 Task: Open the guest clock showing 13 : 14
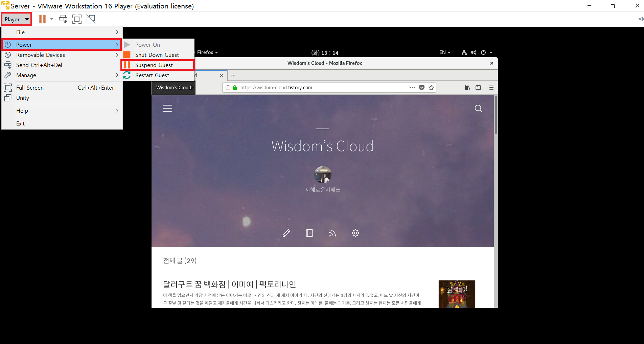325,53
